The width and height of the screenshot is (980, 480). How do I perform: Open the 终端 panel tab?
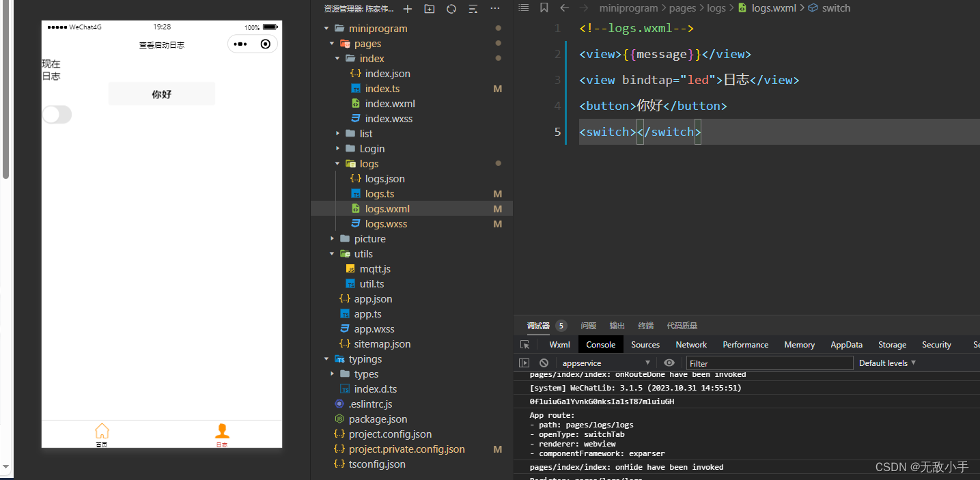pos(645,326)
